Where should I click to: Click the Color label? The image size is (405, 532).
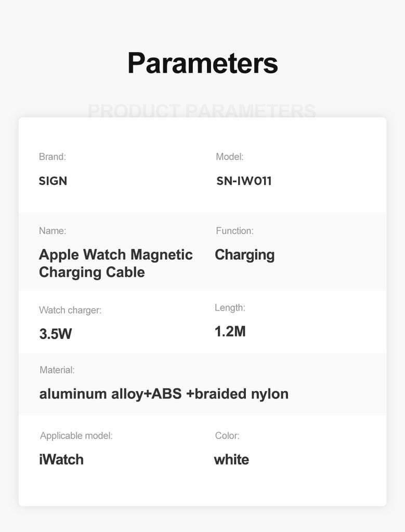[x=227, y=436]
